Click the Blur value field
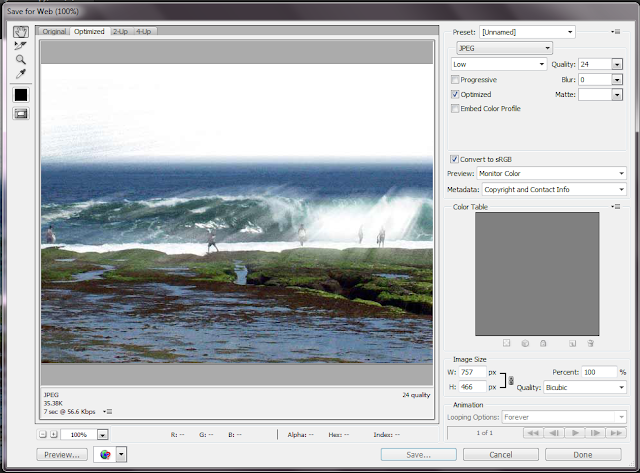Viewport: 640px width, 473px height. 595,80
